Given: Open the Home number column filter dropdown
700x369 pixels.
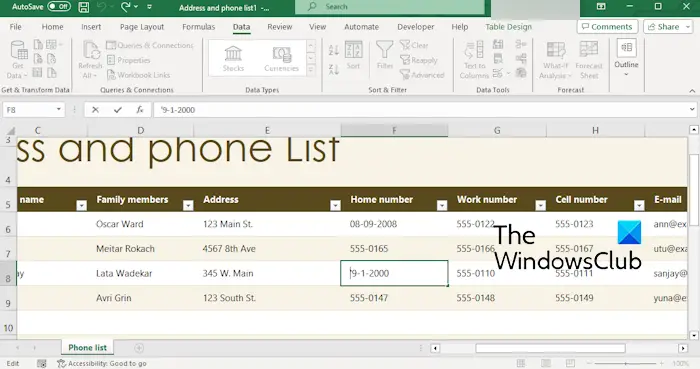Looking at the screenshot, I should click(442, 205).
